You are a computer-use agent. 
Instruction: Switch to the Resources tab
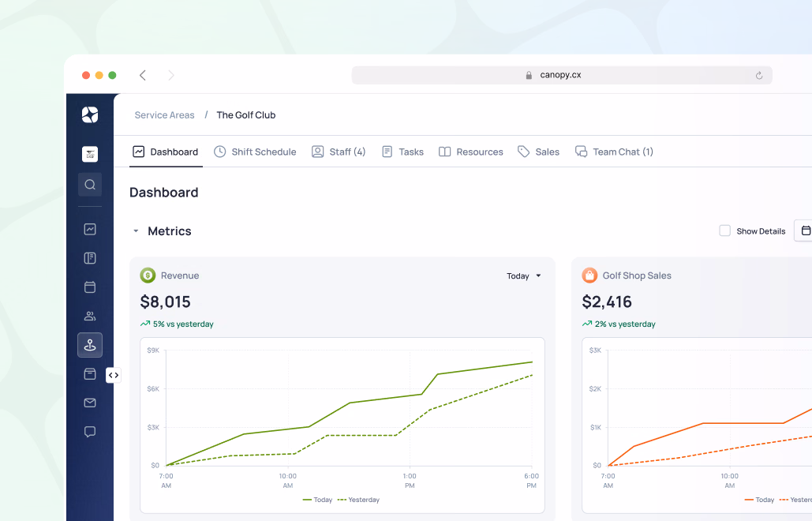point(471,152)
